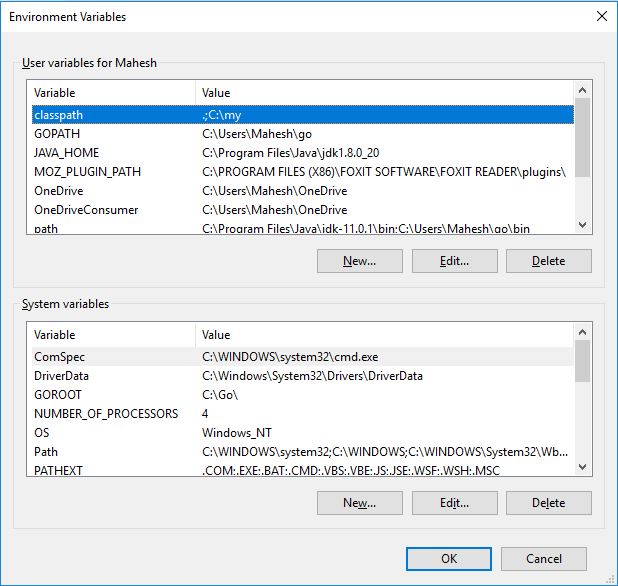Screen dimensions: 618x586
Task: Click Value column header in user list
Action: click(385, 93)
